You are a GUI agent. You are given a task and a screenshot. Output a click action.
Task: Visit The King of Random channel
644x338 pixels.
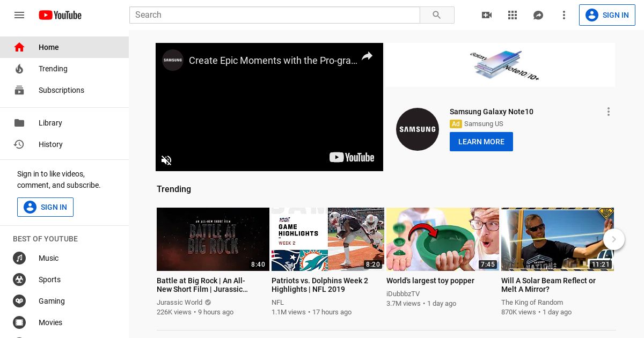pyautogui.click(x=532, y=303)
